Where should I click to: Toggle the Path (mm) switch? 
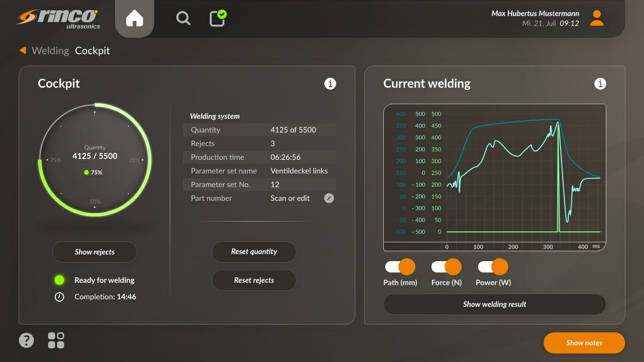click(400, 267)
